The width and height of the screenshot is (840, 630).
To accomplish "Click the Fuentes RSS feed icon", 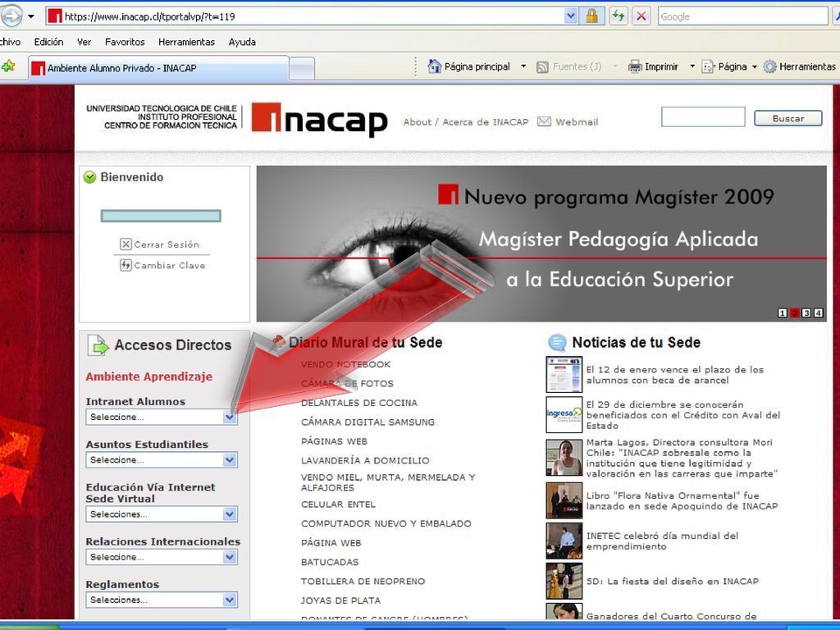I will click(543, 67).
